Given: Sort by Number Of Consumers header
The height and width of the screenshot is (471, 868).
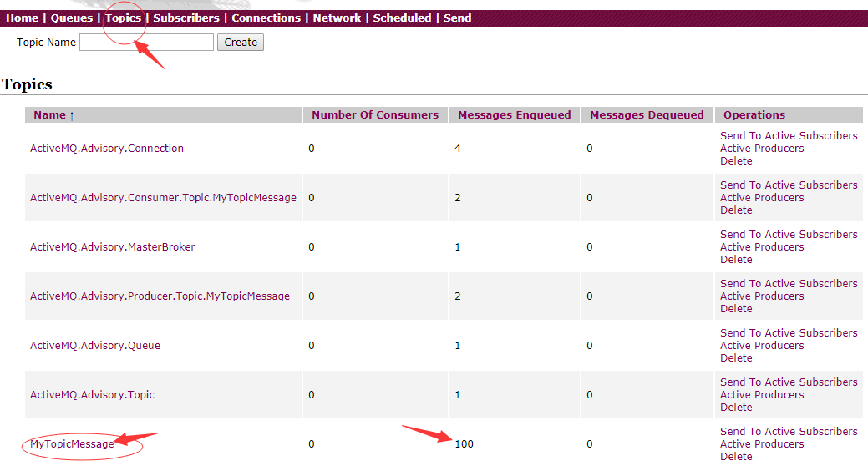Looking at the screenshot, I should click(x=375, y=114).
